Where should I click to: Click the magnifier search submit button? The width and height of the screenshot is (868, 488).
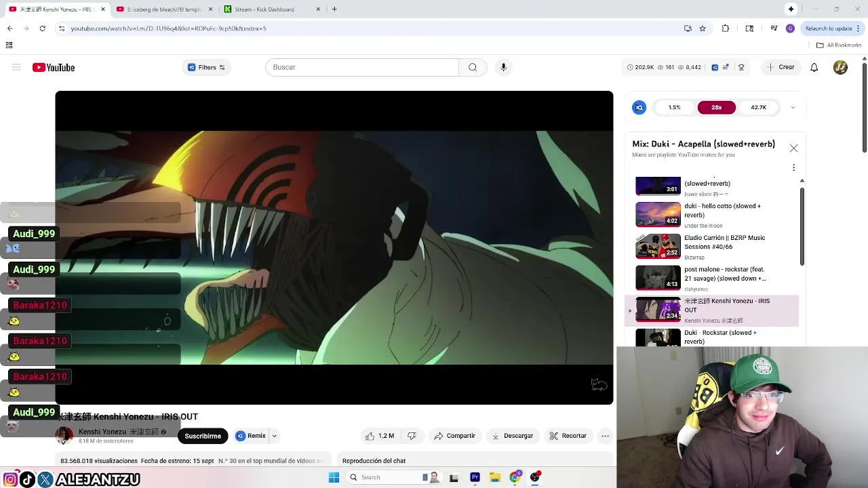coord(473,67)
